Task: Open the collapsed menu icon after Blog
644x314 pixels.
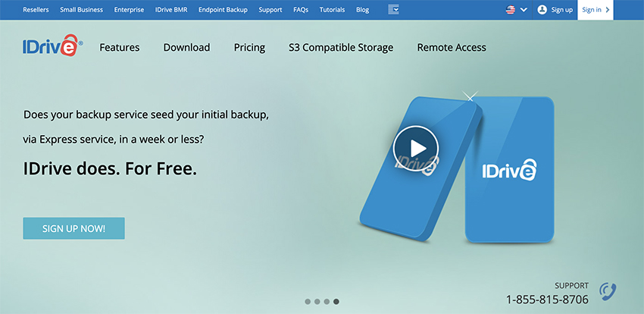Action: (x=393, y=10)
